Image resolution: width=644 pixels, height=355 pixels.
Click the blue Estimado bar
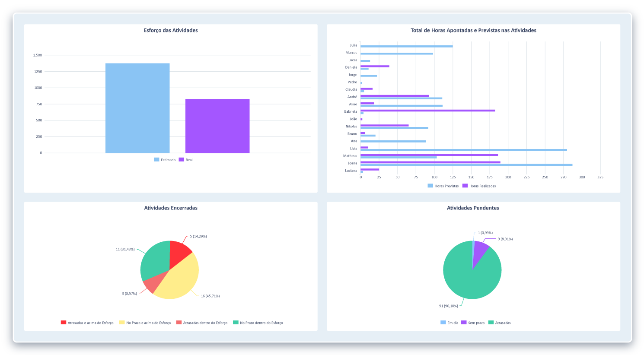137,108
